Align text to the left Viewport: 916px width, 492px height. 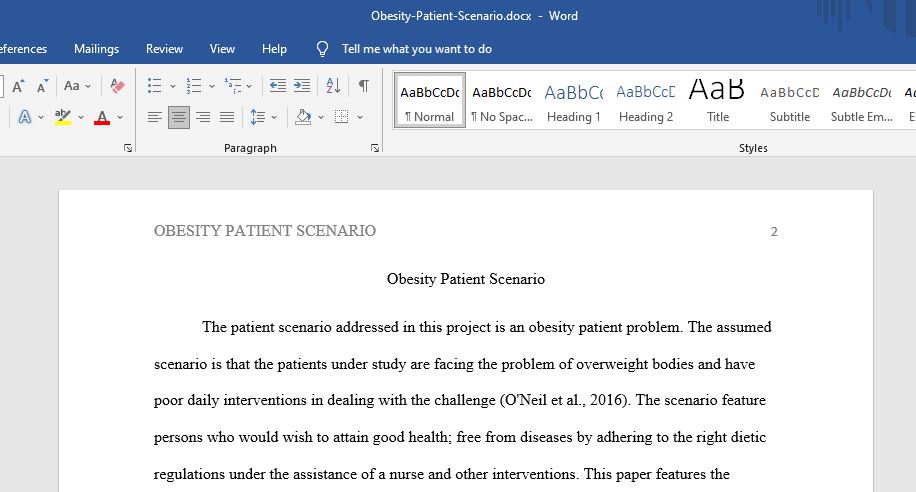pos(154,117)
